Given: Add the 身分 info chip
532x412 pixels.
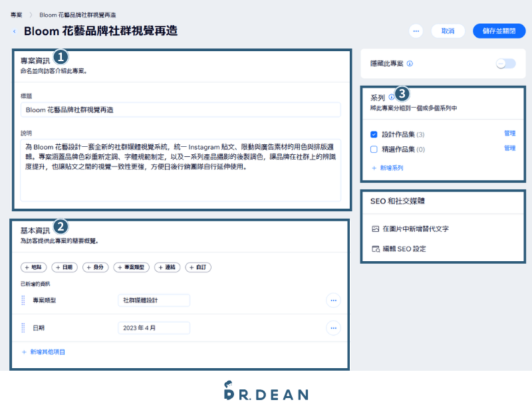Looking at the screenshot, I should coord(95,268).
